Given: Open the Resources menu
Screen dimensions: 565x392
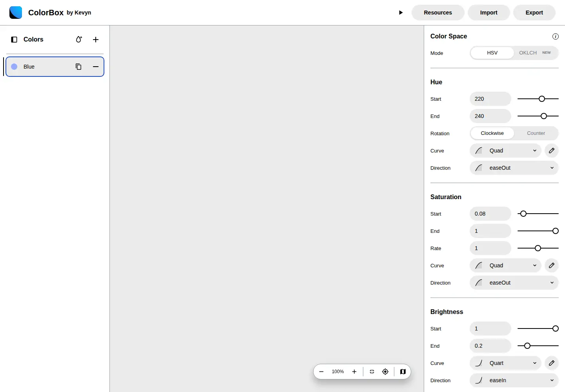Looking at the screenshot, I should 438,13.
